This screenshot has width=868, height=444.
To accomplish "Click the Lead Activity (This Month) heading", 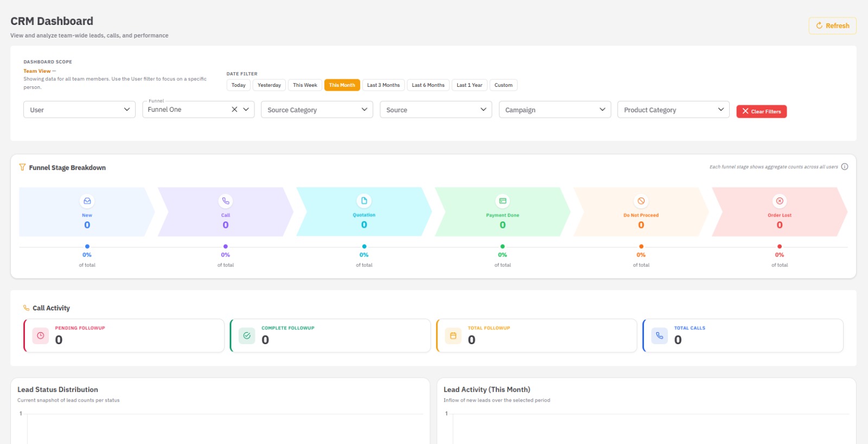I will pos(487,390).
